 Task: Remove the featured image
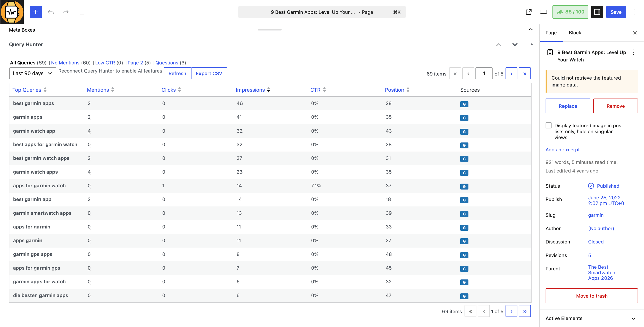click(x=615, y=106)
